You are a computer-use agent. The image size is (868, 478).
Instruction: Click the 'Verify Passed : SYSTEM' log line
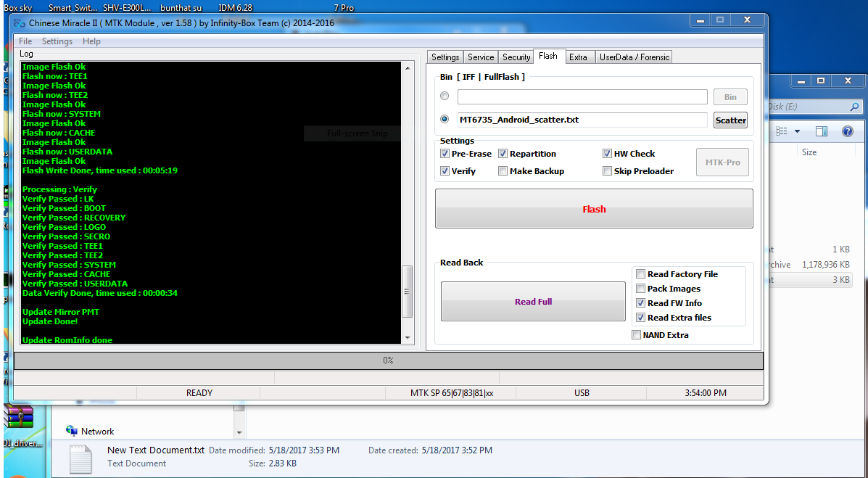(69, 265)
